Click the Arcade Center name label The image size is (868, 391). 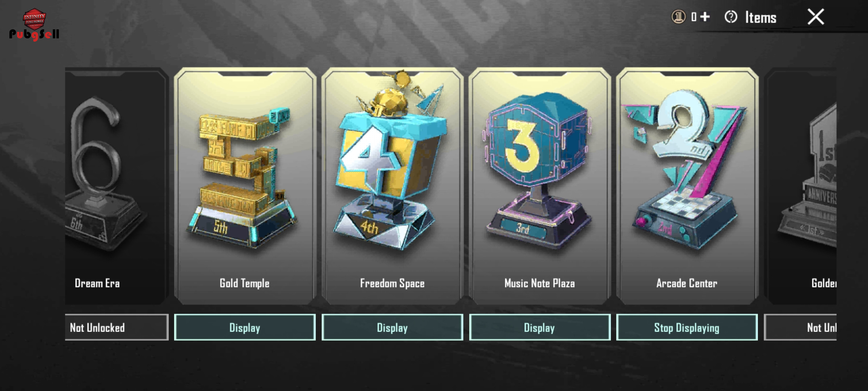click(x=687, y=283)
